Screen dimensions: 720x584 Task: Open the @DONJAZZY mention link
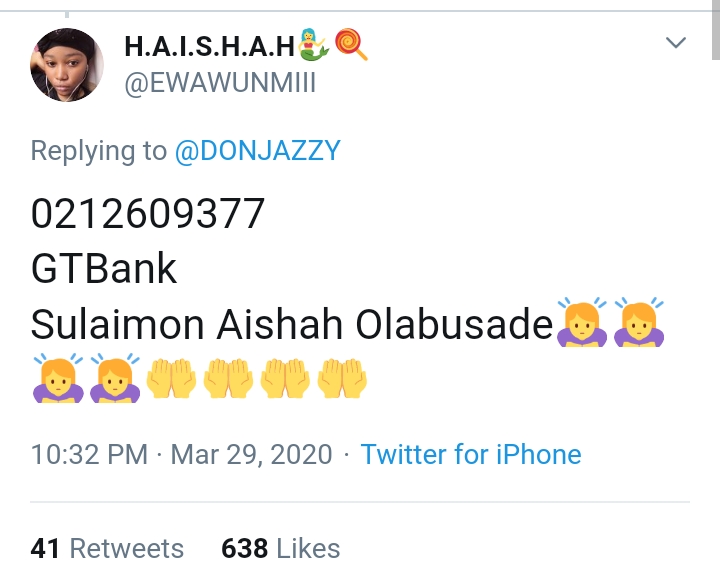click(258, 151)
